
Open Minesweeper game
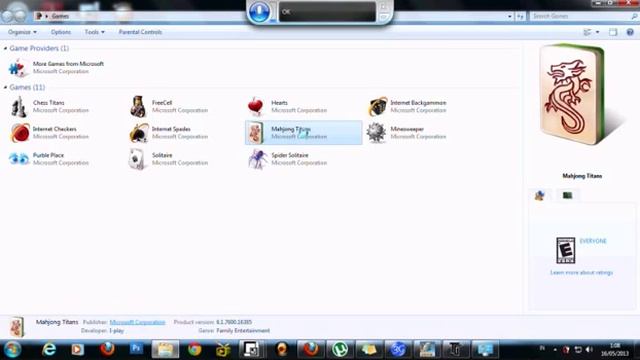coord(407,133)
